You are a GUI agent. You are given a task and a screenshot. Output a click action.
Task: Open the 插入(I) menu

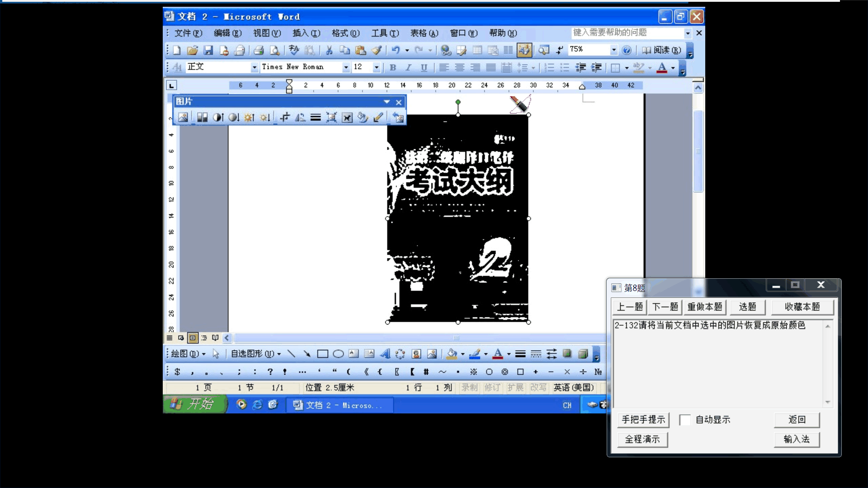point(306,33)
